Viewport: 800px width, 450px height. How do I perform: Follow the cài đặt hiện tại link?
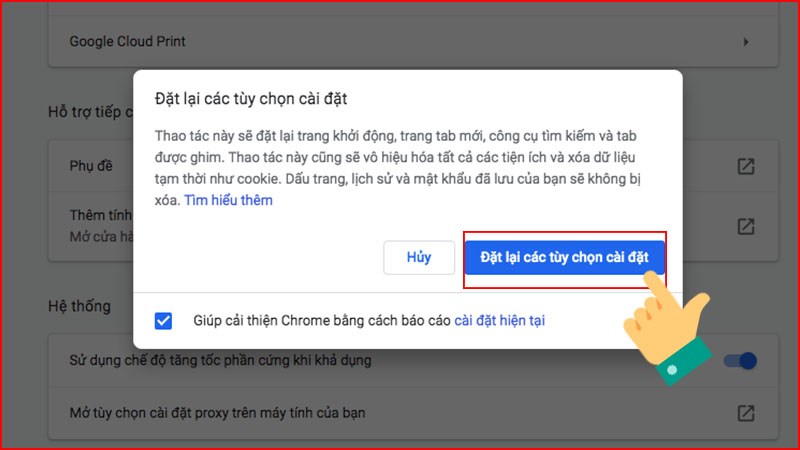(500, 321)
